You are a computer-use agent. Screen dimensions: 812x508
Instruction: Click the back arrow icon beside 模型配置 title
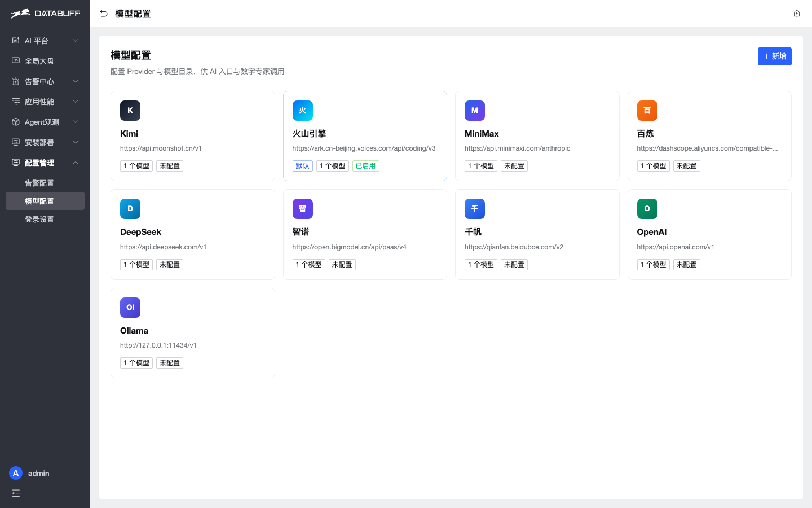104,14
